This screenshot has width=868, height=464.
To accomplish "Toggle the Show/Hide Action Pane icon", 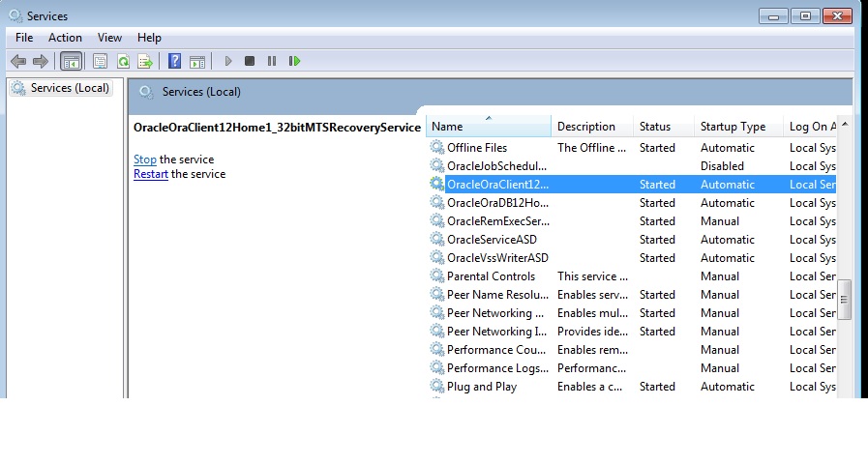I will pos(197,61).
